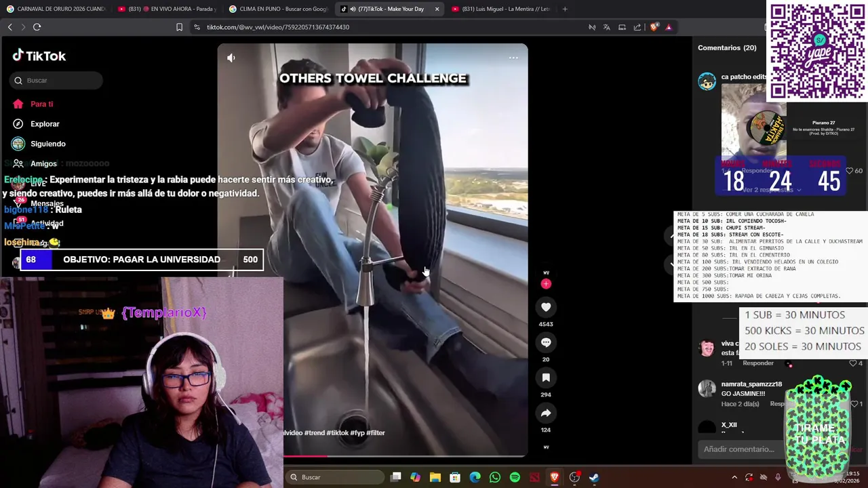Open File Explorer from the taskbar
Image resolution: width=868 pixels, height=488 pixels.
(x=435, y=477)
